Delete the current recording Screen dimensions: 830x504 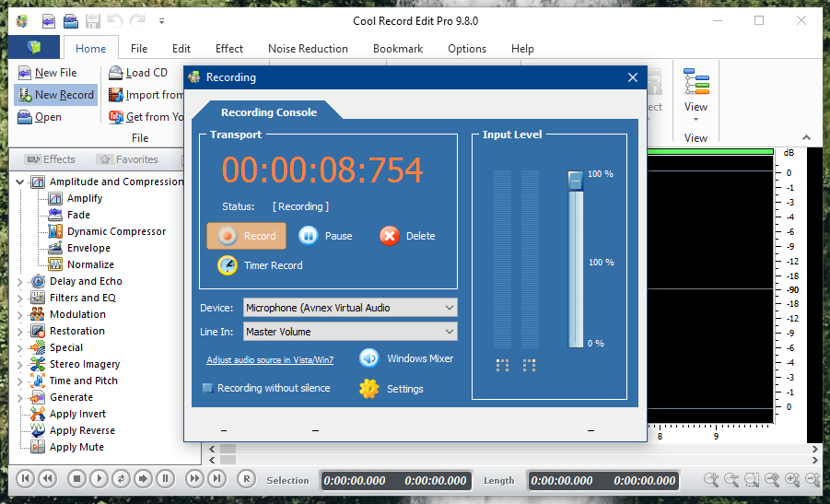click(407, 236)
